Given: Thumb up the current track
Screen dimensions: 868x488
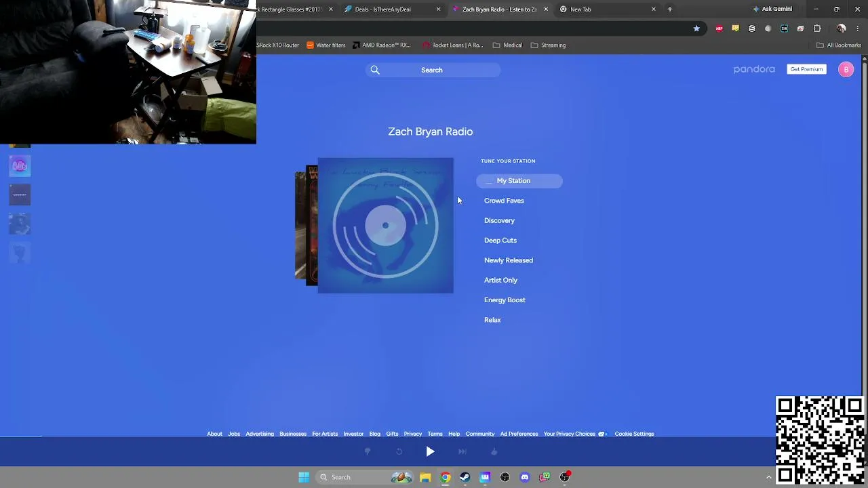Looking at the screenshot, I should coord(494,451).
